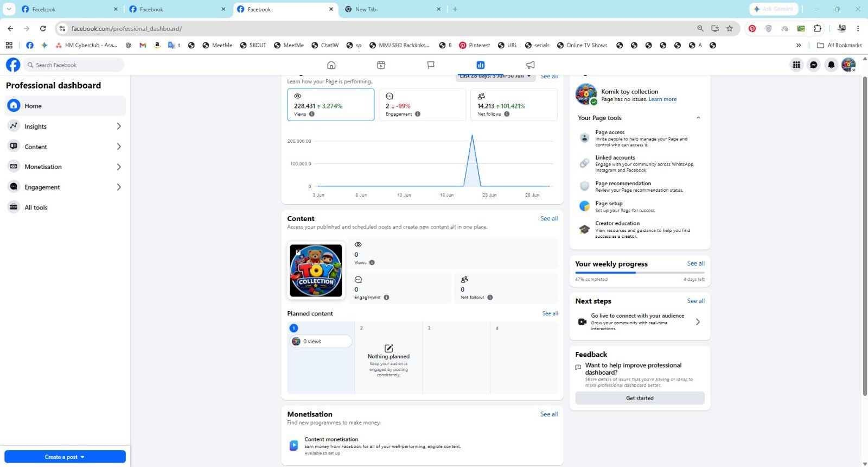Click the Search Facebook field

click(x=74, y=65)
